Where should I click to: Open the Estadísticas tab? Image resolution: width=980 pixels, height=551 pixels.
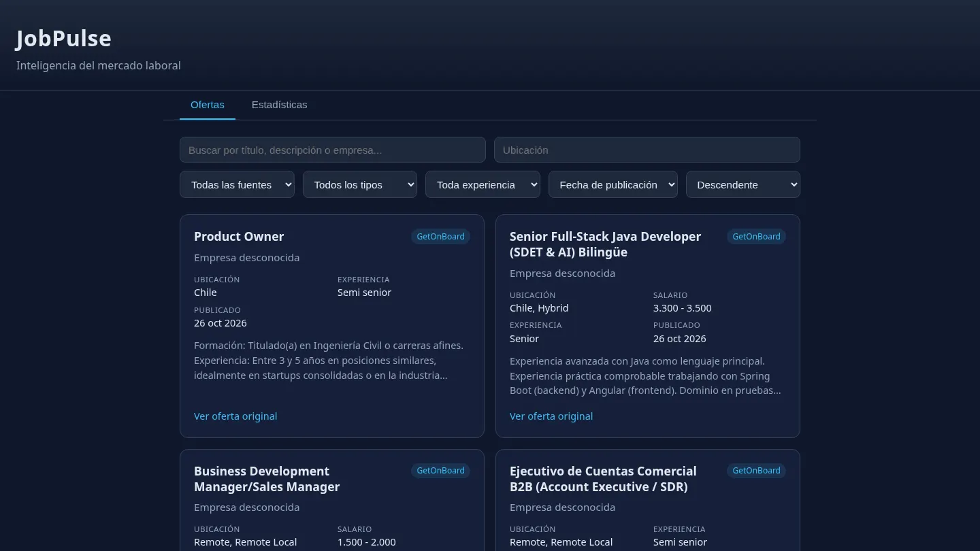(x=279, y=105)
